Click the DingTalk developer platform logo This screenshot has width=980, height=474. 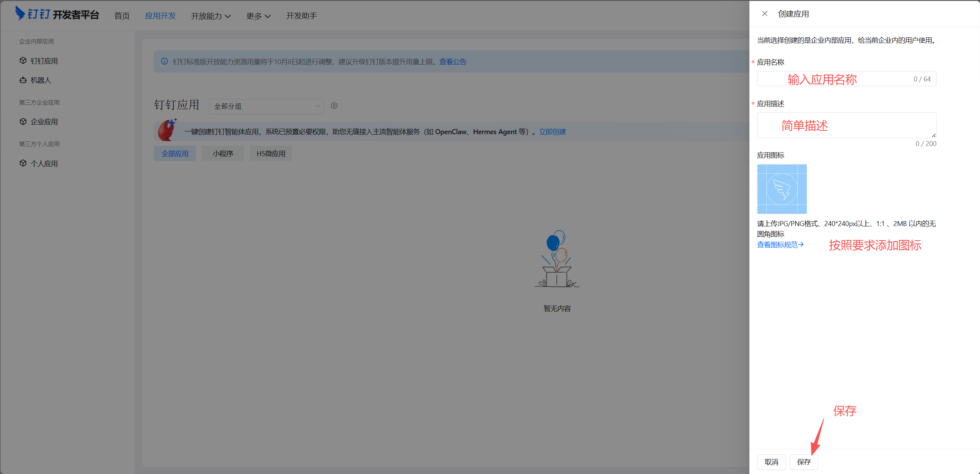[57, 14]
